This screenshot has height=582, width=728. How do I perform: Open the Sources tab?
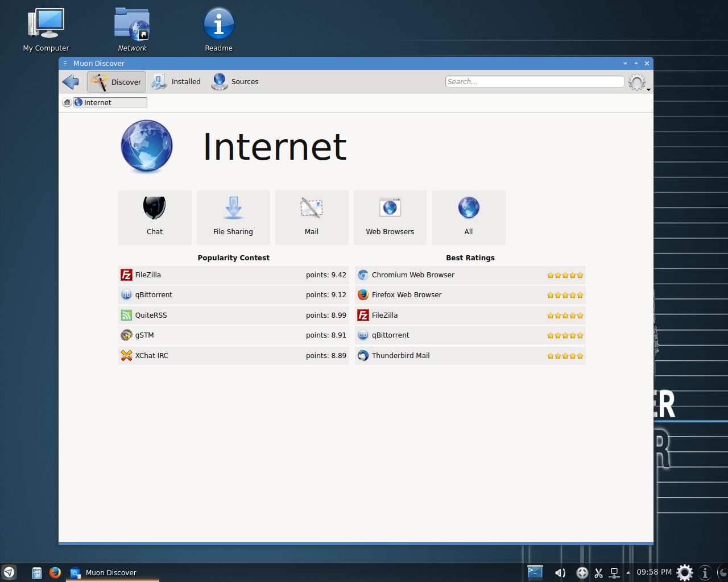pyautogui.click(x=235, y=82)
